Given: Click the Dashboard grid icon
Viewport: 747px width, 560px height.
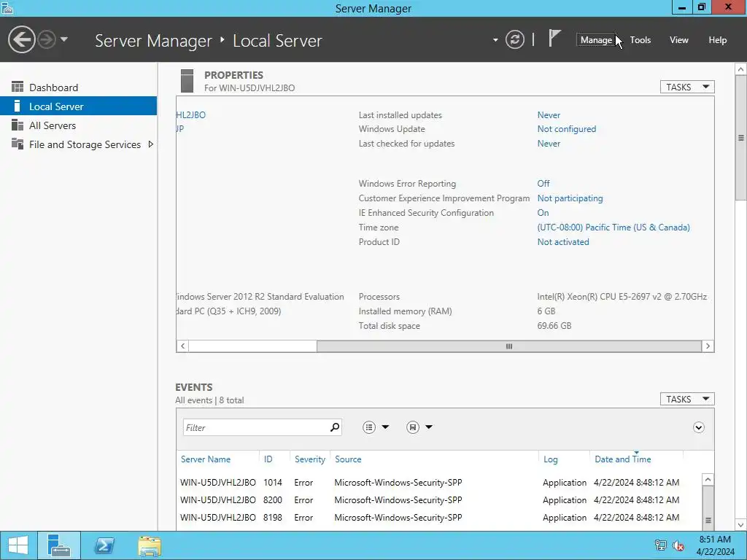Looking at the screenshot, I should tap(18, 87).
